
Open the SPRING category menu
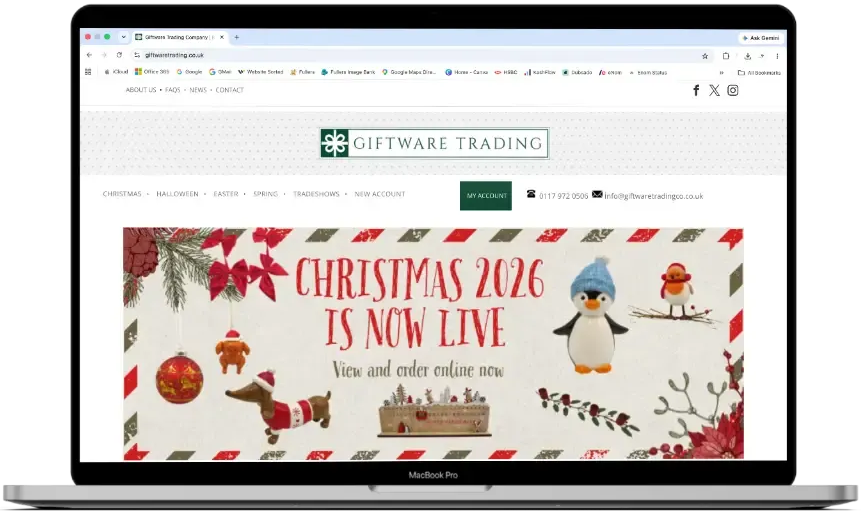pos(266,194)
